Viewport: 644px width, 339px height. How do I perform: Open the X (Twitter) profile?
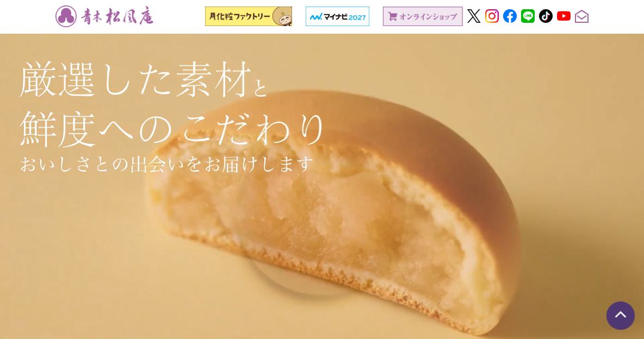[x=474, y=16]
